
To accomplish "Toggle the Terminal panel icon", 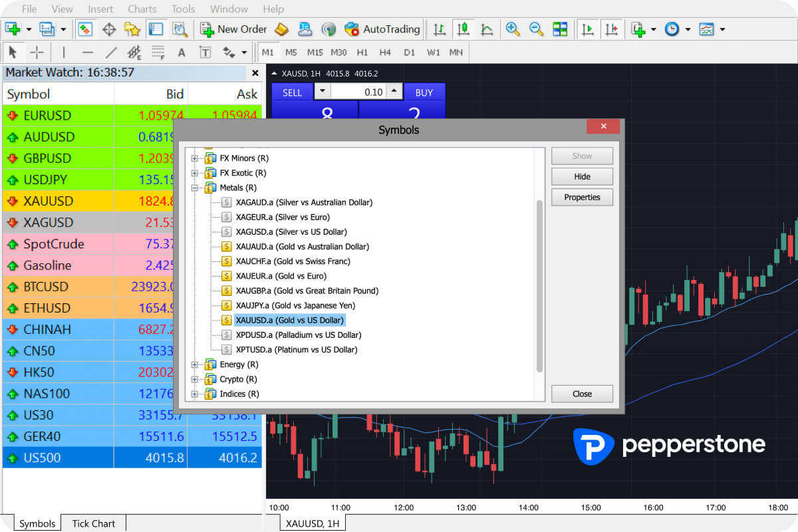I will click(x=156, y=29).
